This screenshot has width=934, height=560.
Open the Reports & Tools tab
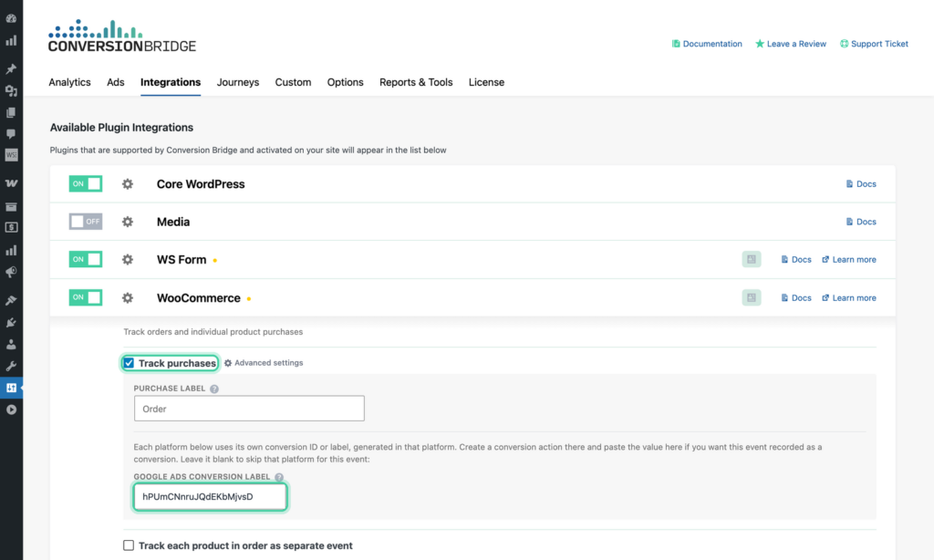(416, 82)
